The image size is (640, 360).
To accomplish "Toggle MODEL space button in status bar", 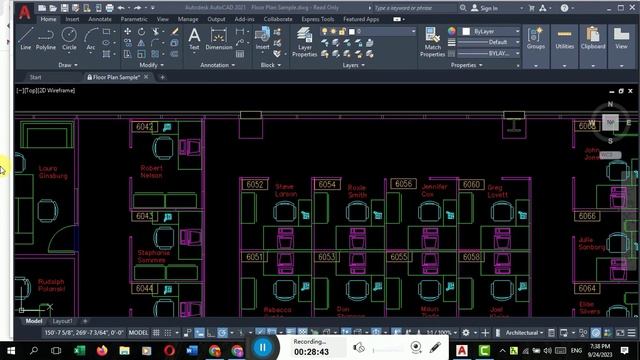I will tap(138, 333).
